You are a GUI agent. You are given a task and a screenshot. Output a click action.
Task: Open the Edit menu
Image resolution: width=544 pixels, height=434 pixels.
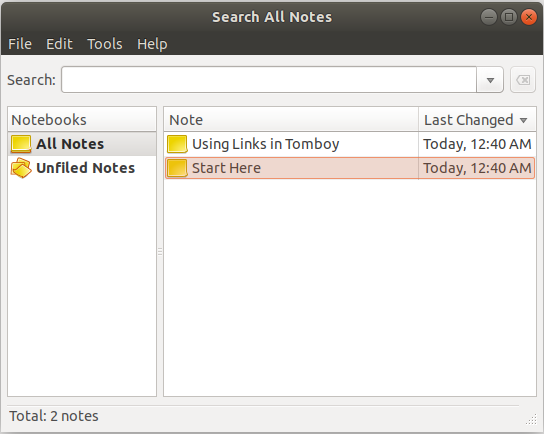click(x=59, y=44)
